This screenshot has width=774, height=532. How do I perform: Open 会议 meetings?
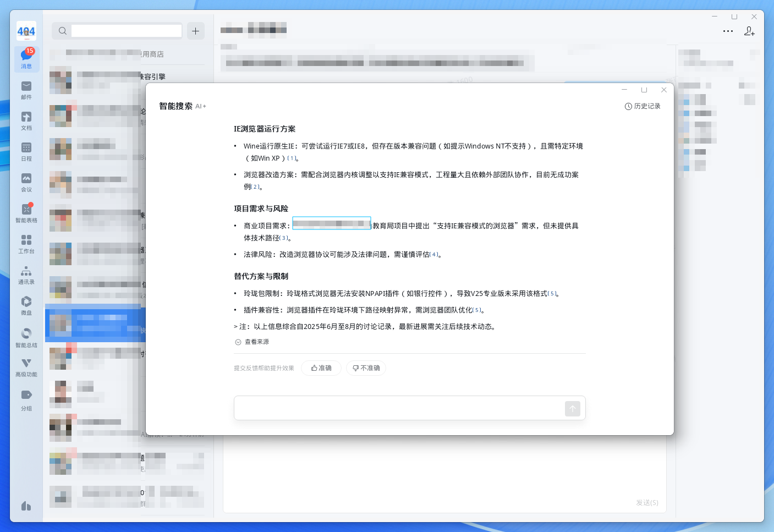(x=26, y=182)
